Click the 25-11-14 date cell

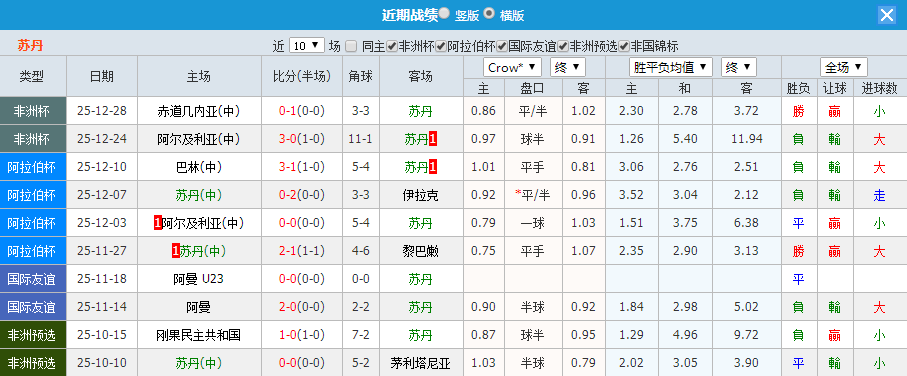[x=102, y=307]
